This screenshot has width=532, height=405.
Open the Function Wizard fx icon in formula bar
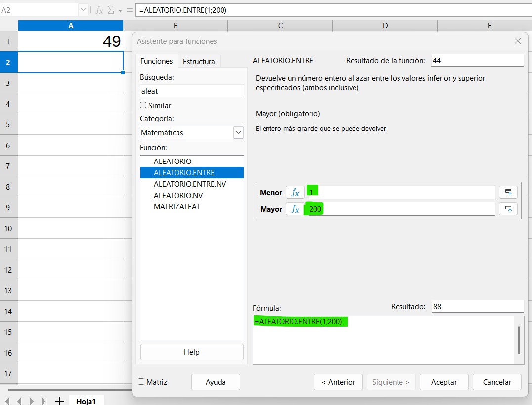99,10
